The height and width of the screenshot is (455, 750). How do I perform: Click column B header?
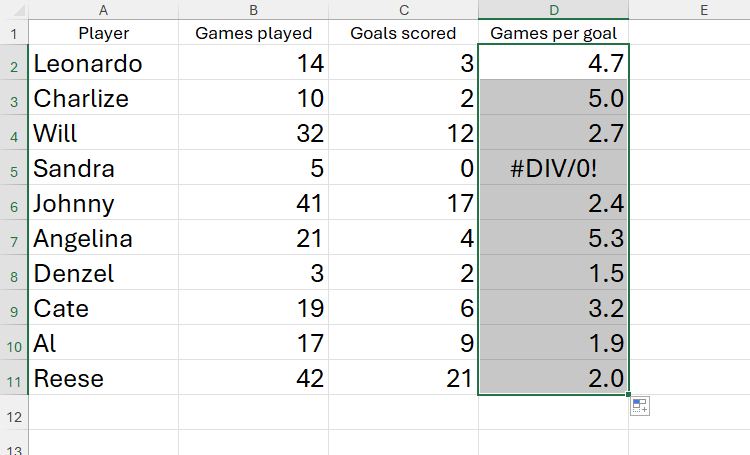(253, 10)
